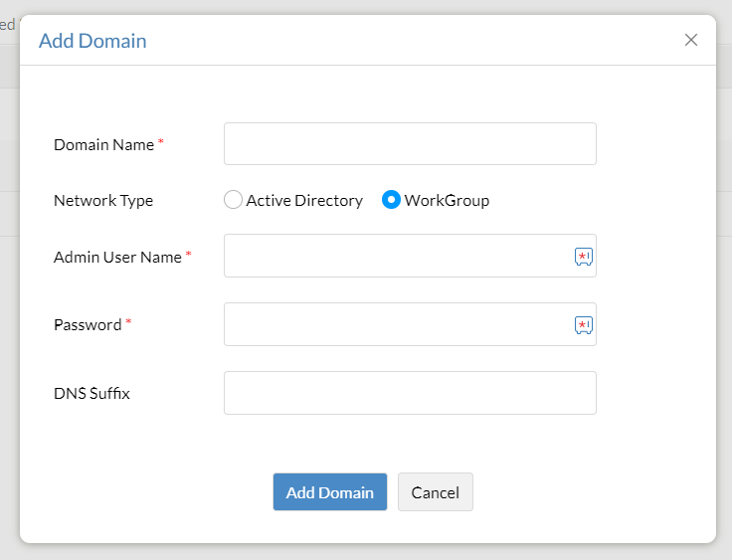732x560 pixels.
Task: Click the DNS Suffix text field
Action: [410, 393]
